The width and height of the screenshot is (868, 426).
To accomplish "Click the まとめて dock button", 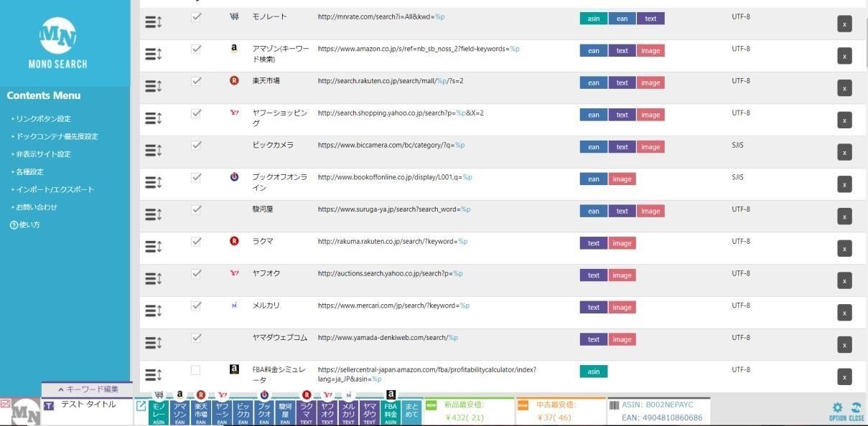I will (411, 412).
